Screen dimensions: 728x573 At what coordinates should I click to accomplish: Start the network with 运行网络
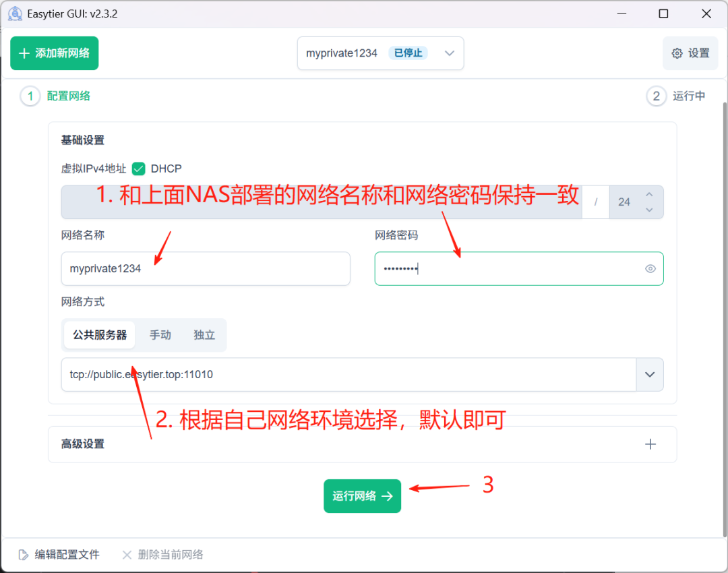(x=362, y=496)
